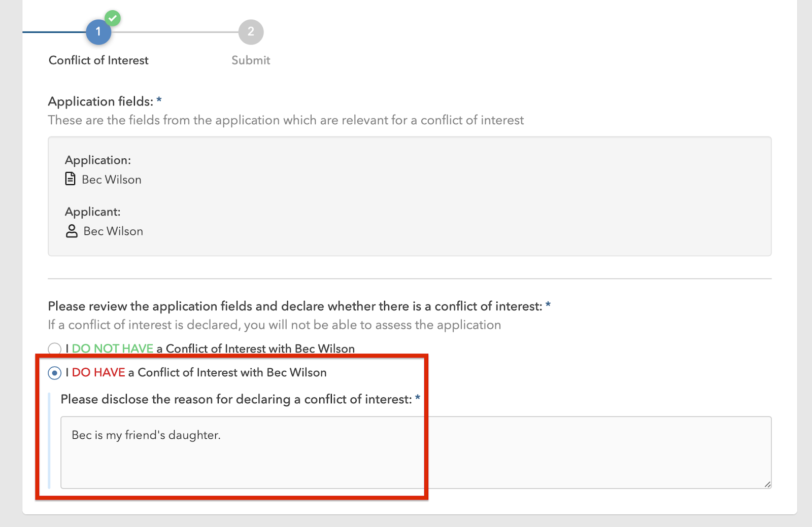Click the 'If a conflict of interest is declared' hint text
Viewport: 812px width, 527px height.
click(275, 325)
